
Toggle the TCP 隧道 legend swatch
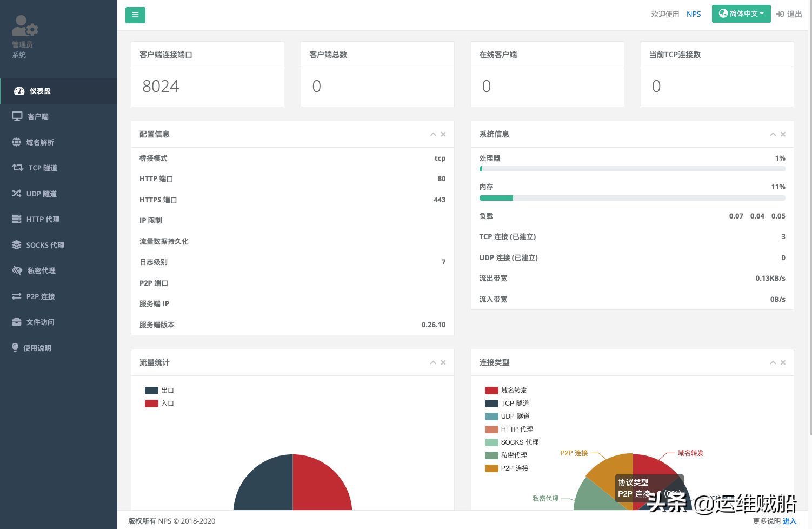(491, 404)
